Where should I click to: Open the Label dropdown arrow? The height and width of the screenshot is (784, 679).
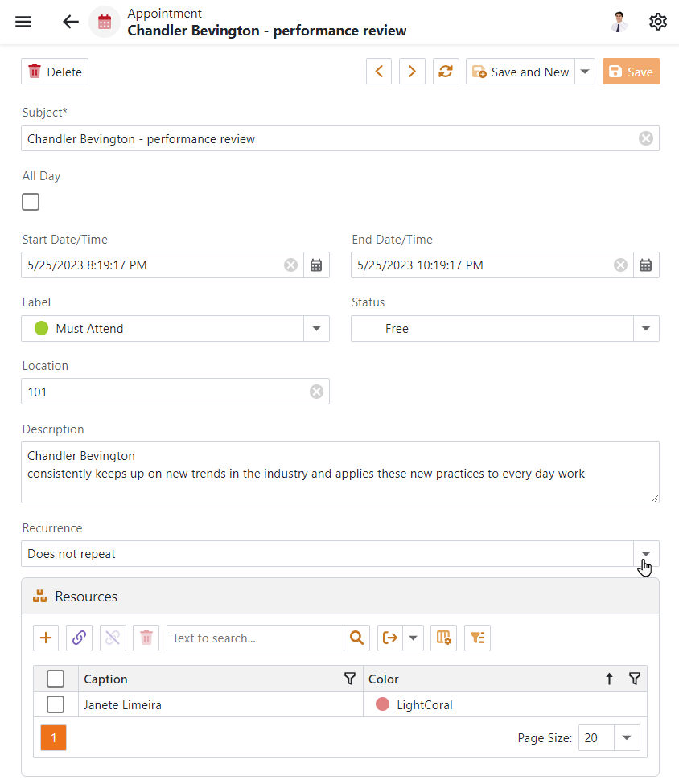pyautogui.click(x=316, y=329)
